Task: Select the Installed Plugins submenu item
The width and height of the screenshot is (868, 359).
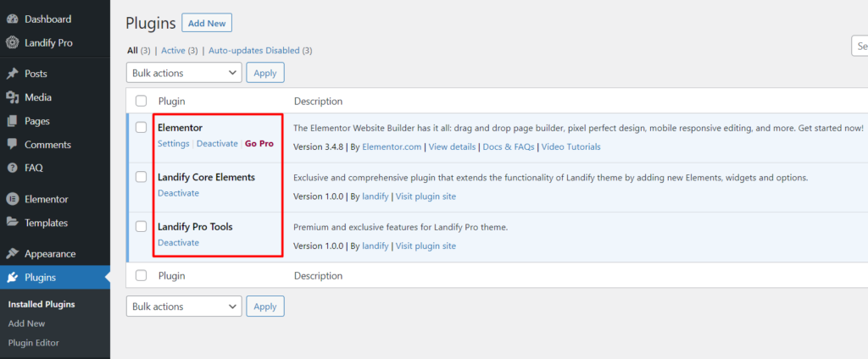Action: 42,305
